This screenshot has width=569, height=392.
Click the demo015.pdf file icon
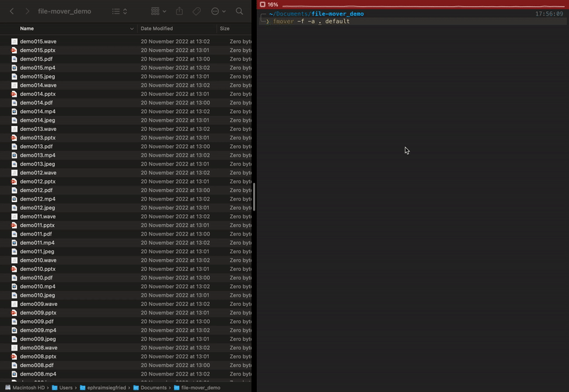pyautogui.click(x=14, y=59)
